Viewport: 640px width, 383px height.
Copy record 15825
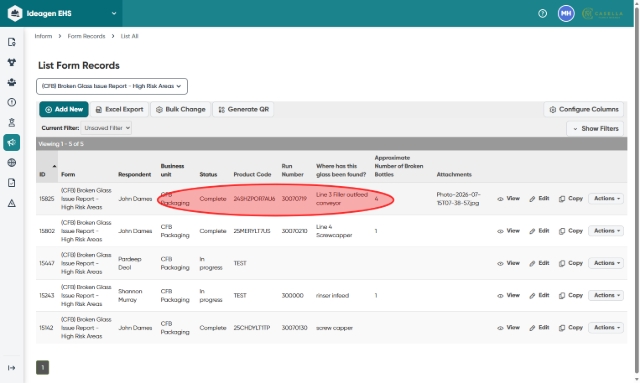tap(571, 198)
